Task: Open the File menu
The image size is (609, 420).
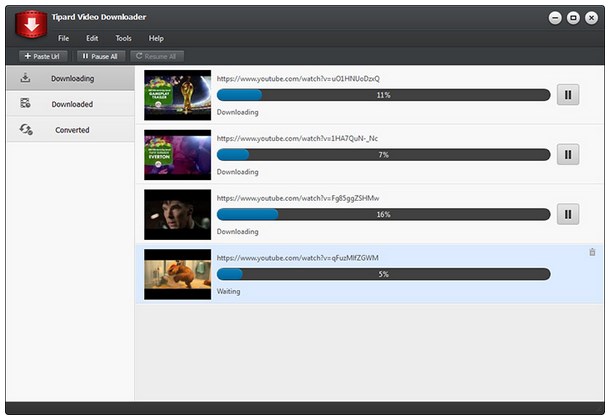Action: click(63, 38)
